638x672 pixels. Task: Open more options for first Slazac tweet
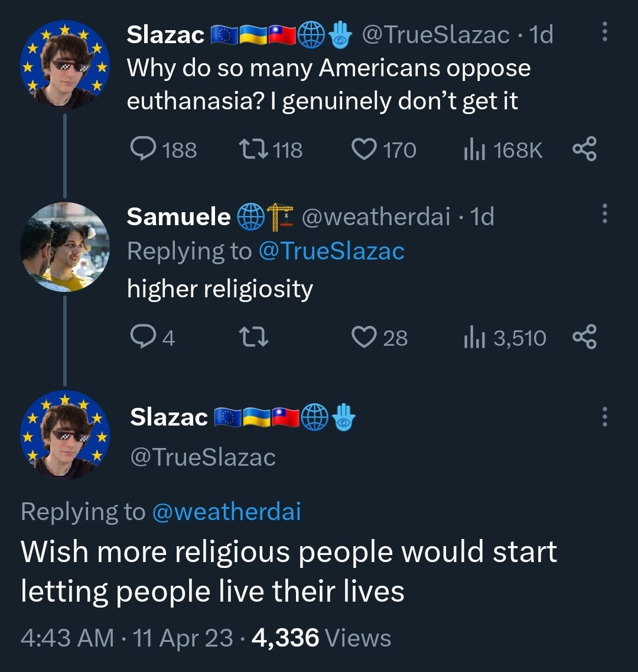tap(604, 32)
